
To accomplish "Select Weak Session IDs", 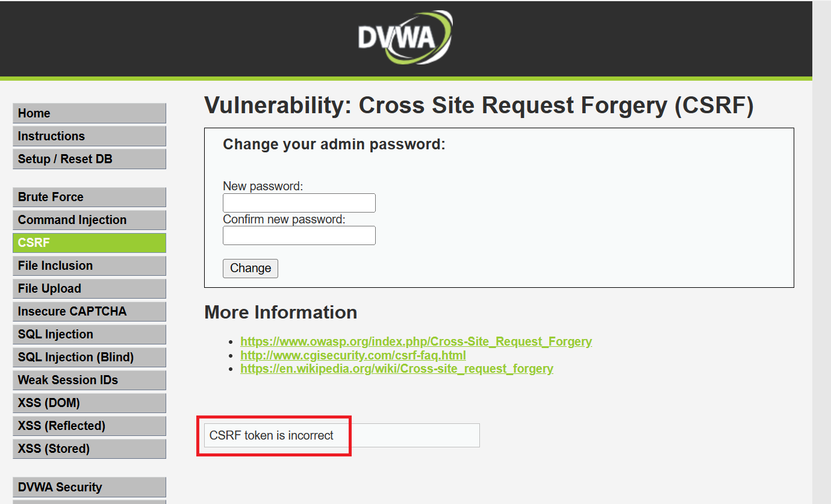I will click(x=89, y=380).
